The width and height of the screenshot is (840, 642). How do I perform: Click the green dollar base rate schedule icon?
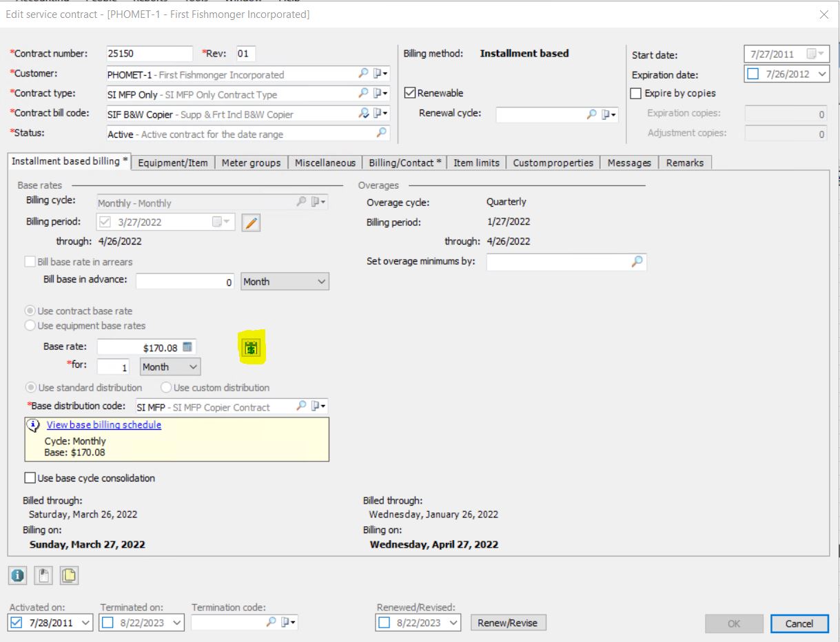click(x=252, y=349)
